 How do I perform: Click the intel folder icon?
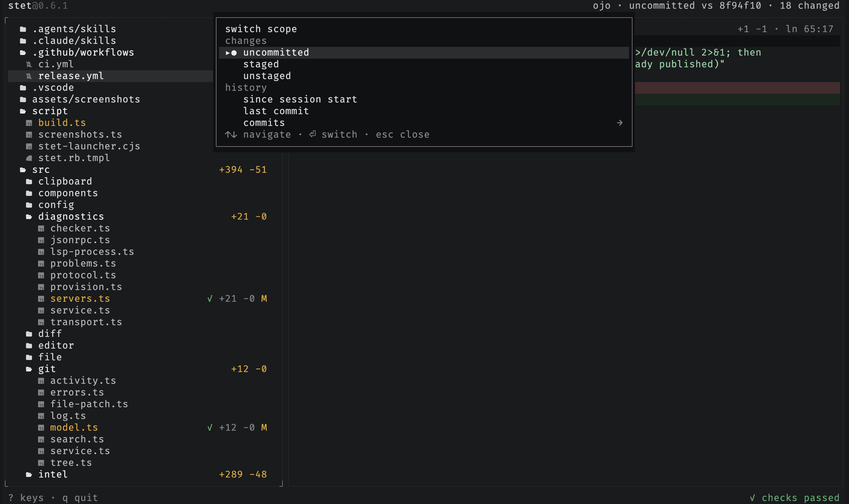(x=29, y=475)
